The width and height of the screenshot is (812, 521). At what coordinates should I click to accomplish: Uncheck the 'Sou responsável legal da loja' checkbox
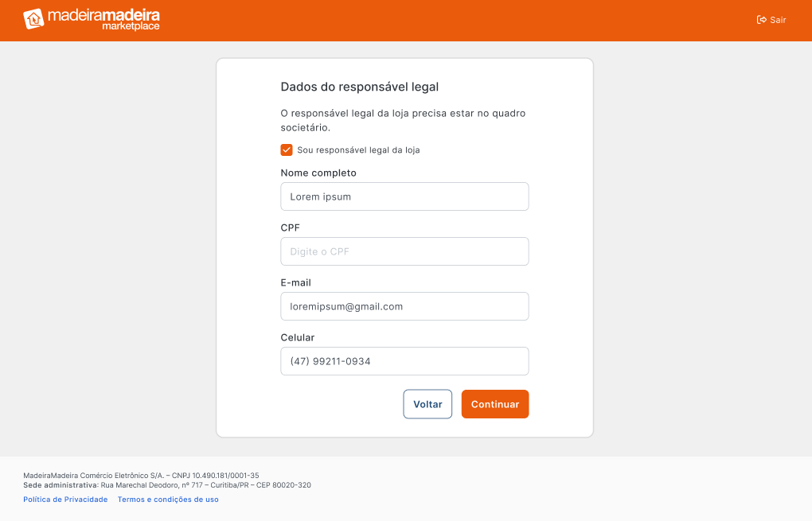(287, 150)
